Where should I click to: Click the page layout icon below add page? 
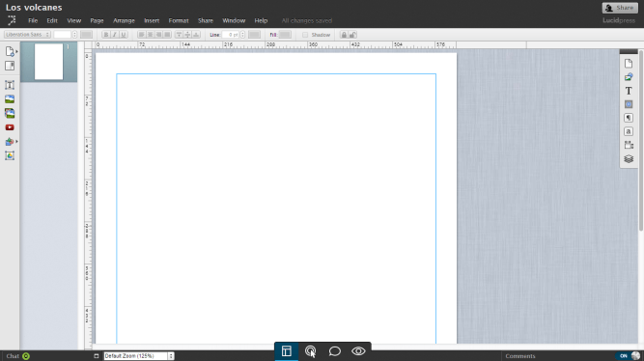[10, 66]
